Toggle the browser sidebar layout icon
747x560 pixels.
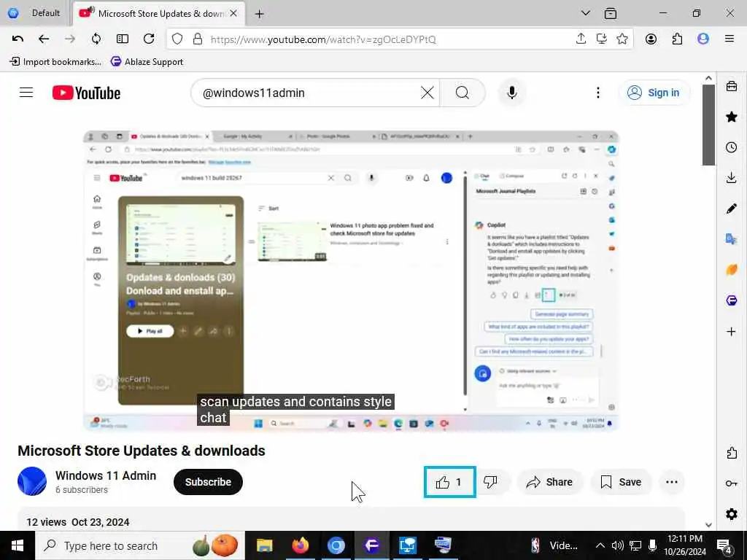pos(123,39)
